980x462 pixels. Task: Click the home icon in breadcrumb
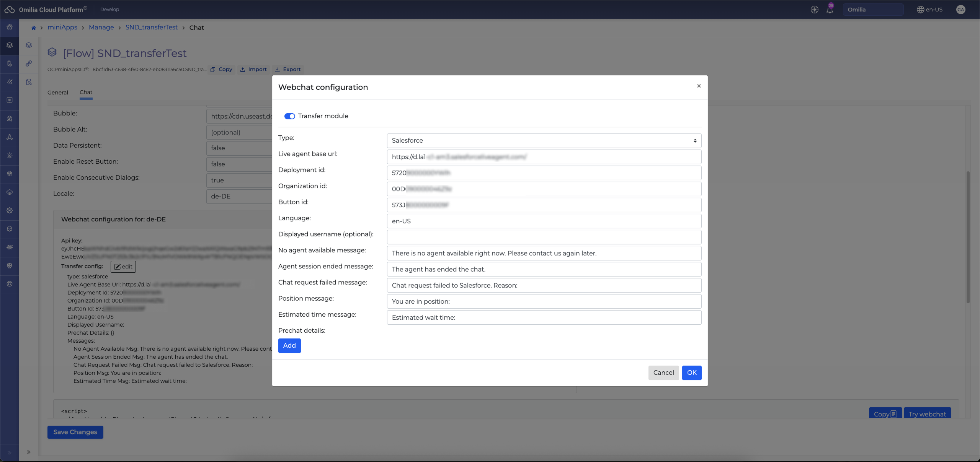click(x=34, y=28)
